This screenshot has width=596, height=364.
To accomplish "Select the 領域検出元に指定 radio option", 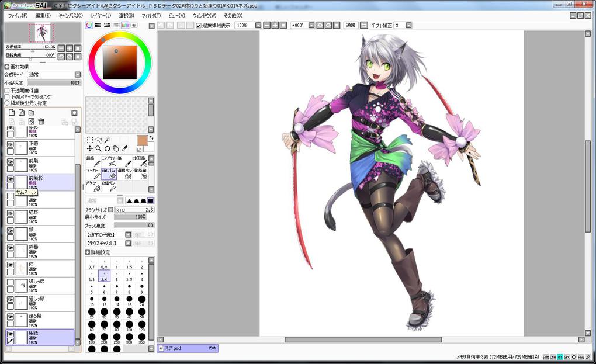I will coord(7,103).
